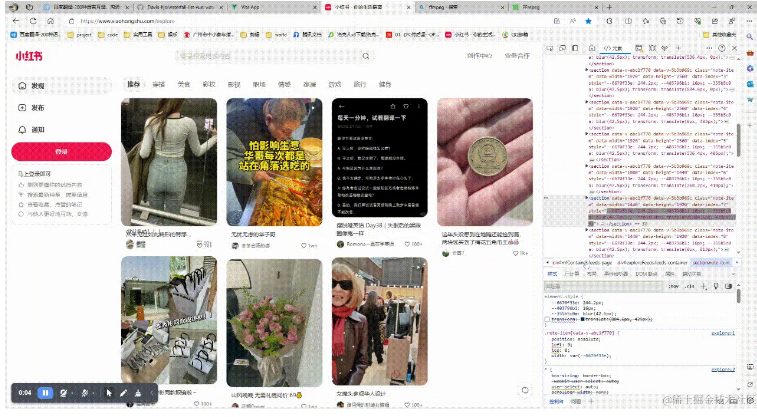Screen dimensions: 757x417
Task: Select the 元素 Elements tab in DevTools
Action: pos(614,48)
